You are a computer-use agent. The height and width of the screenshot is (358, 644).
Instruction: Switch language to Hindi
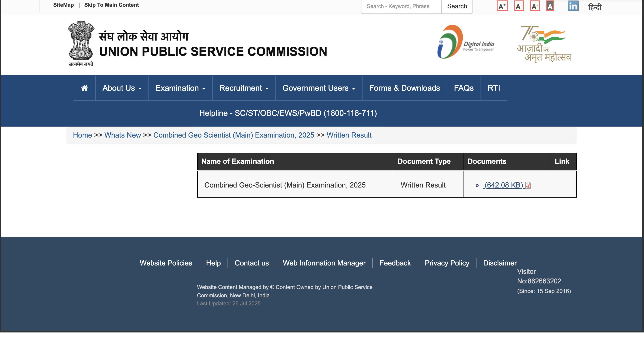point(595,7)
